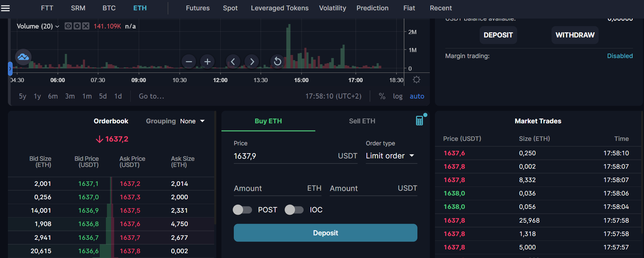644x258 pixels.
Task: Open the order calculator icon
Action: pos(419,121)
